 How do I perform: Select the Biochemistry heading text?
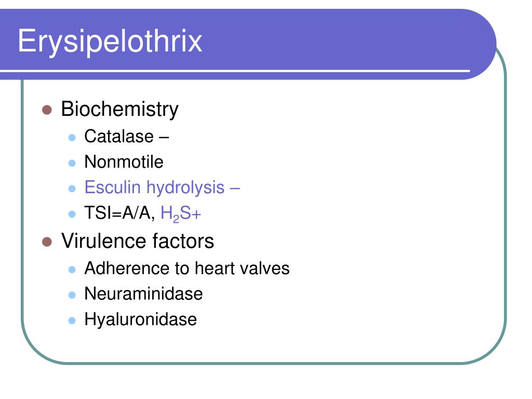click(x=120, y=110)
